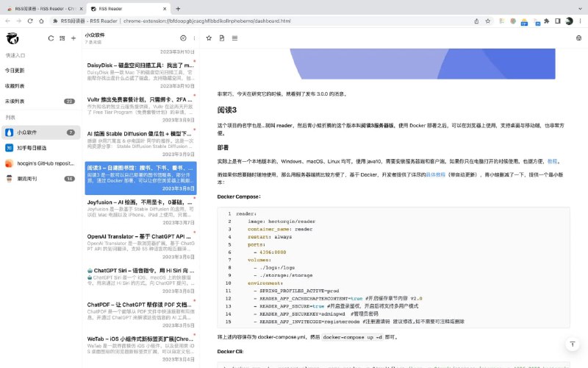Open the 教程 link in article
The height and width of the screenshot is (368, 588).
(x=552, y=161)
